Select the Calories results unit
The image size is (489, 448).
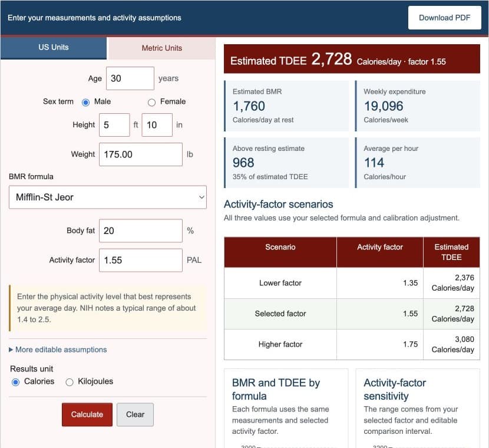tap(15, 382)
